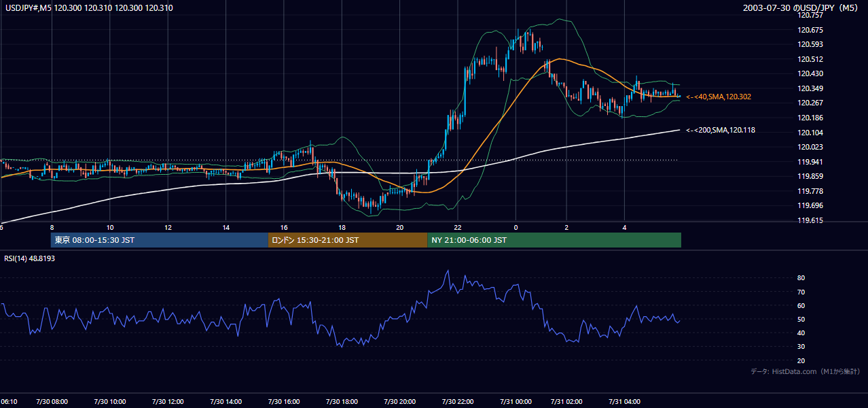This screenshot has width=868, height=408.
Task: Click price axis label 120.186
Action: coord(812,118)
